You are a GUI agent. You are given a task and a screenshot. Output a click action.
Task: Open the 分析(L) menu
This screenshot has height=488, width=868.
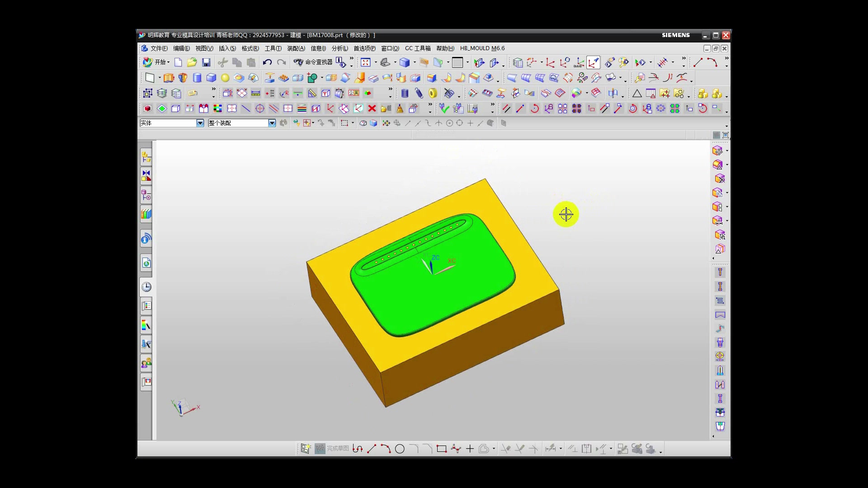[x=340, y=48]
